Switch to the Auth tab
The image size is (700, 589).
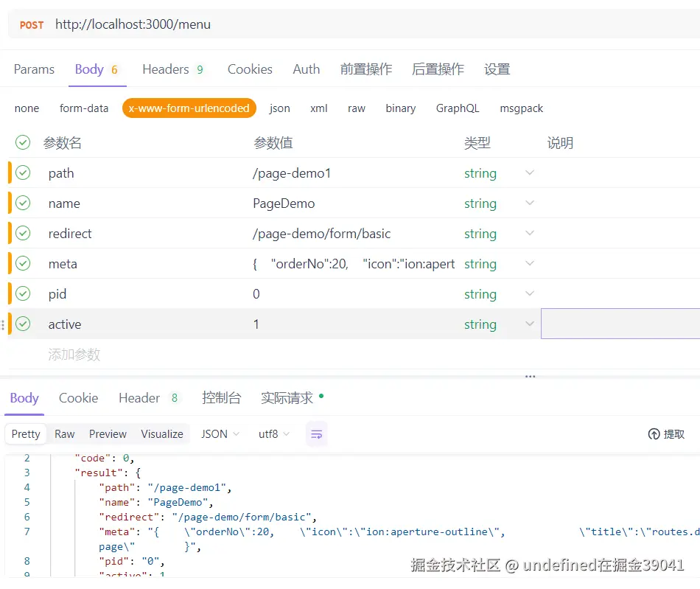(307, 69)
